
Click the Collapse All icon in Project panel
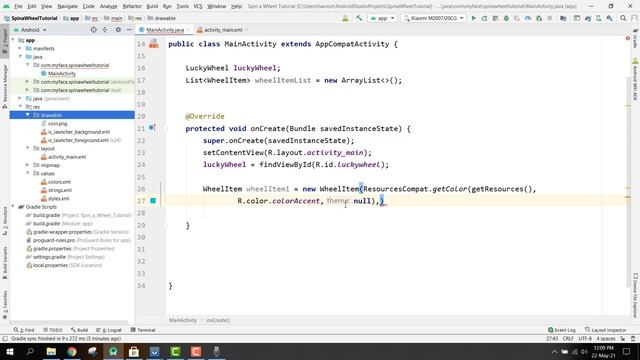tap(105, 30)
